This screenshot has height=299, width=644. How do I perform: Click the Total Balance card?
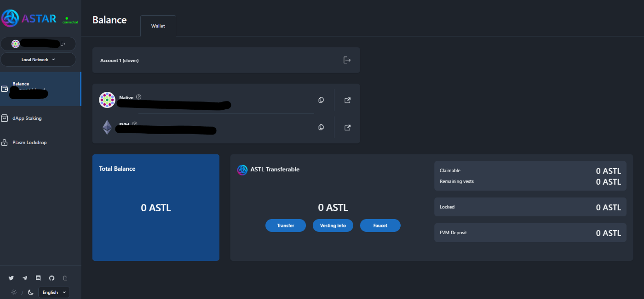pos(156,208)
